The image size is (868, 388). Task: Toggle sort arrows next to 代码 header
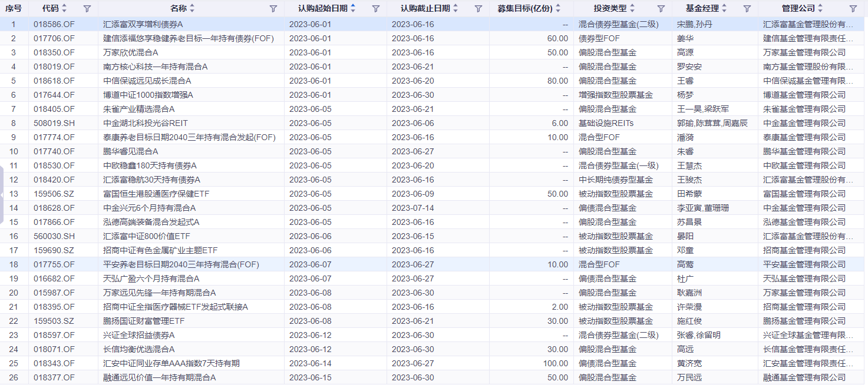coord(64,9)
